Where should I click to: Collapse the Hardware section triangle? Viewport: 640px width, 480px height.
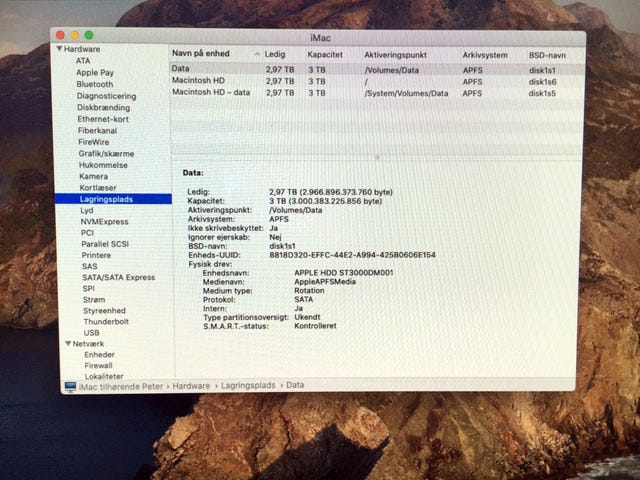coord(59,49)
